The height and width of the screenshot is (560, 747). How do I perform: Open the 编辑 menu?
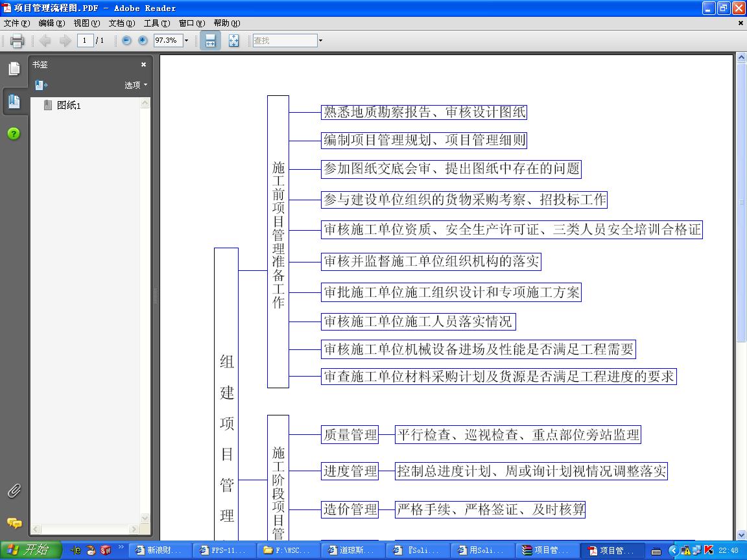pos(51,23)
